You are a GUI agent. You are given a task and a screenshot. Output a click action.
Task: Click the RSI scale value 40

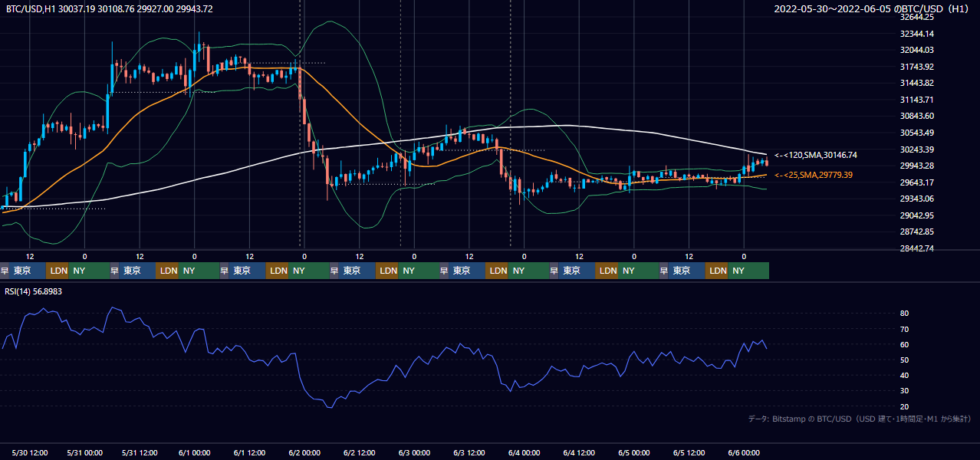904,375
